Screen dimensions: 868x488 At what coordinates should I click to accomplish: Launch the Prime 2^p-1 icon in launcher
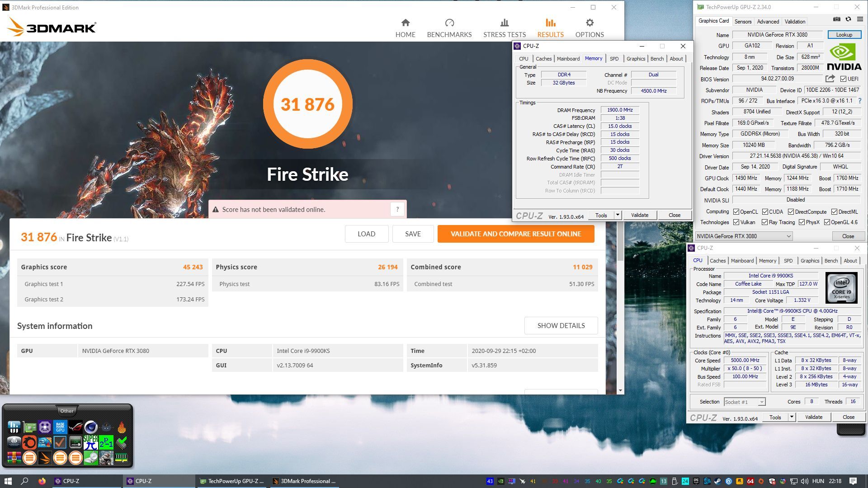pyautogui.click(x=106, y=442)
